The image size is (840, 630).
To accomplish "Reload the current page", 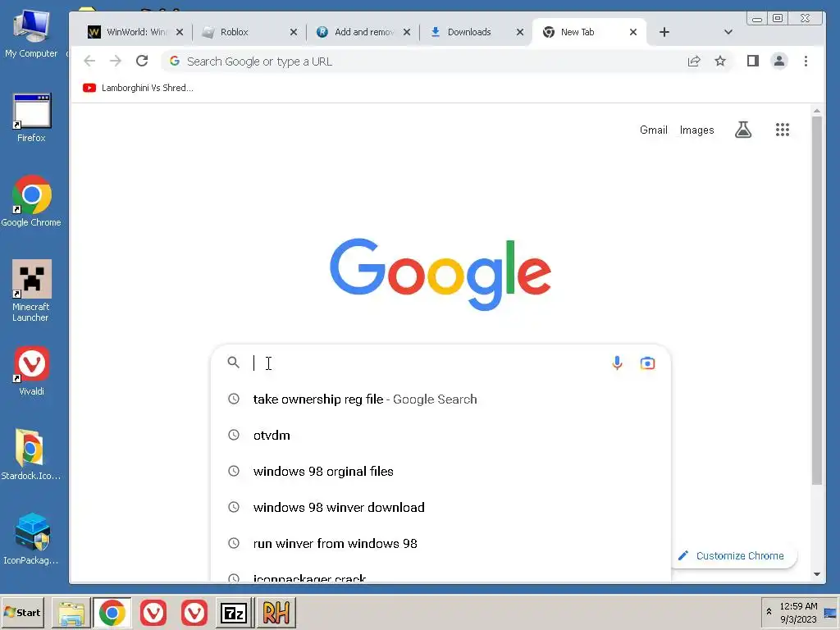I will click(142, 61).
